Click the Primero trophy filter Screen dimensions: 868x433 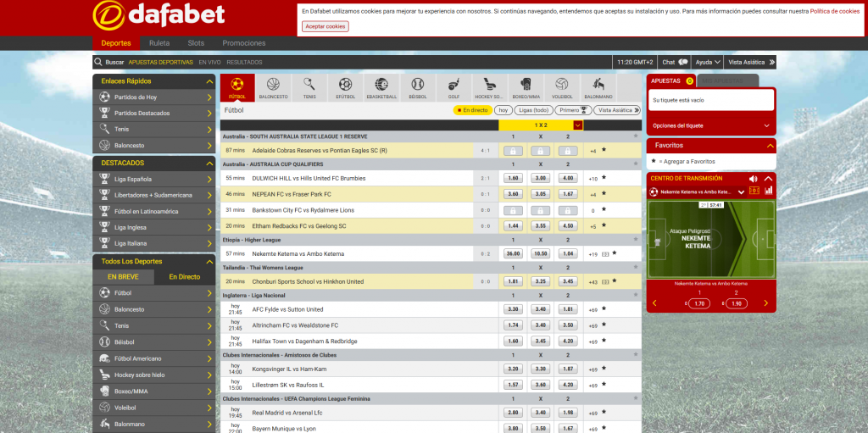(573, 110)
